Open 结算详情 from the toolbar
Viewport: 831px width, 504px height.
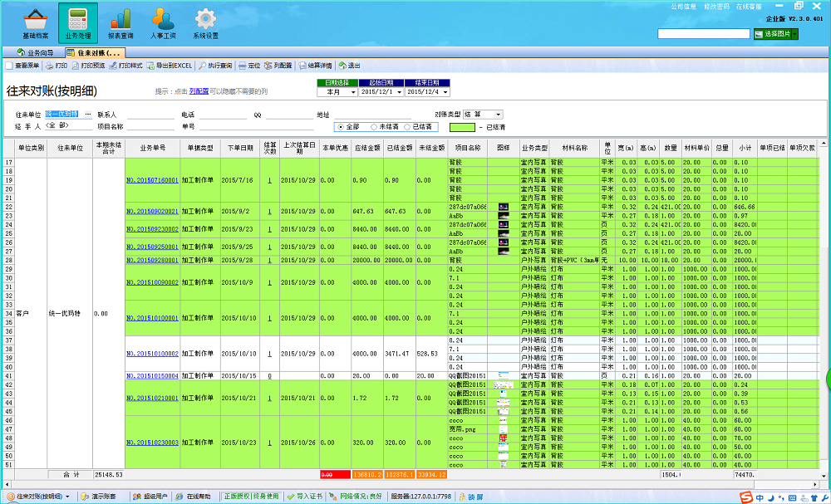(x=315, y=65)
